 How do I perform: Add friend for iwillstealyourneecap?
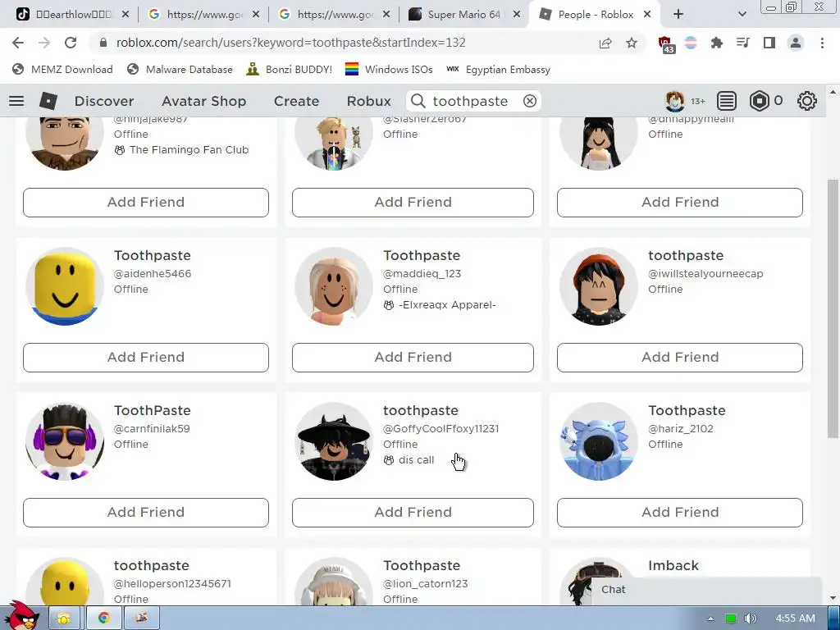(680, 358)
